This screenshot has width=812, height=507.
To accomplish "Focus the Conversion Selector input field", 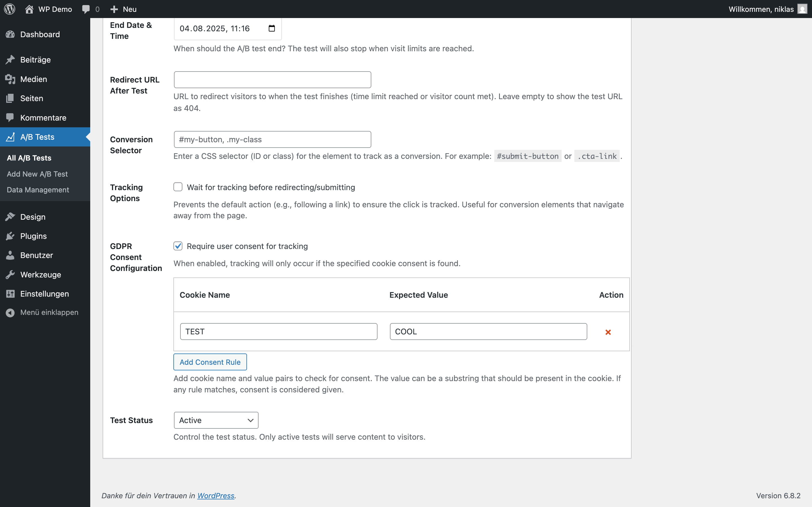I will pos(272,139).
